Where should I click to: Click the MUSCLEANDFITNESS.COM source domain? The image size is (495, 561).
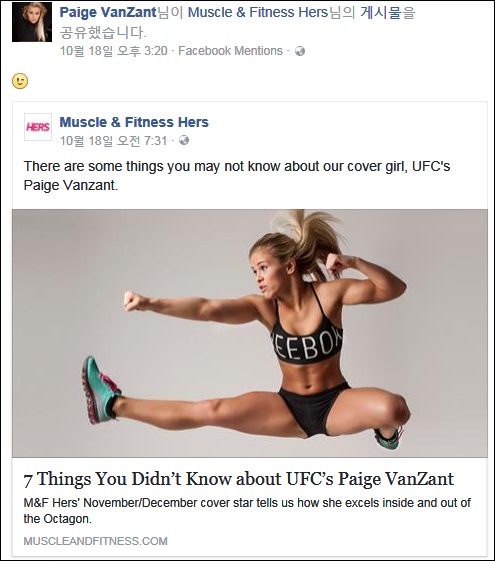click(x=95, y=541)
